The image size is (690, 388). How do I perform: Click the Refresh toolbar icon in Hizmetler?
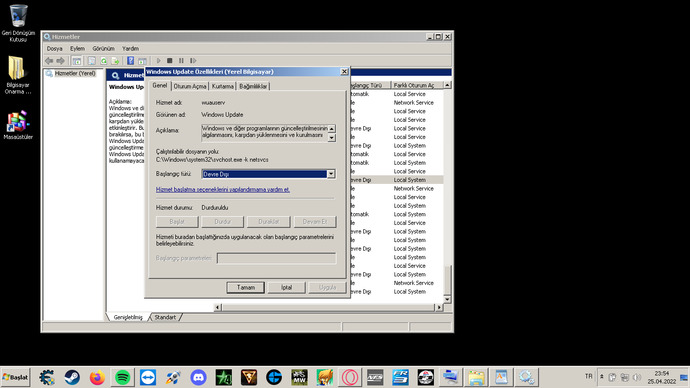point(103,61)
